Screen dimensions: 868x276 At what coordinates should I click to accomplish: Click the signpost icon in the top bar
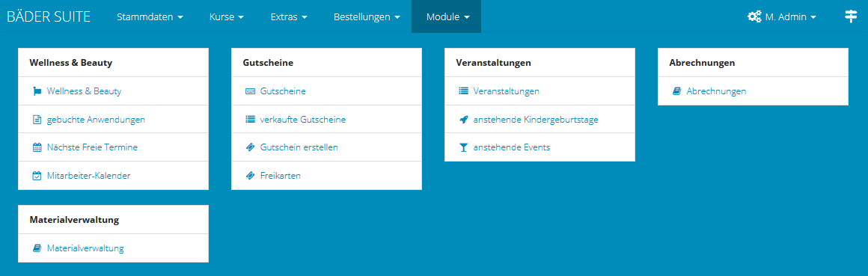pyautogui.click(x=851, y=16)
